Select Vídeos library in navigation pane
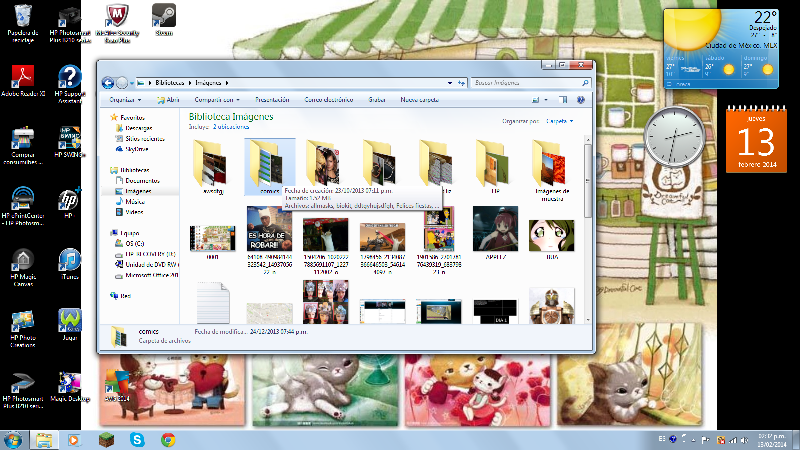 (130, 212)
